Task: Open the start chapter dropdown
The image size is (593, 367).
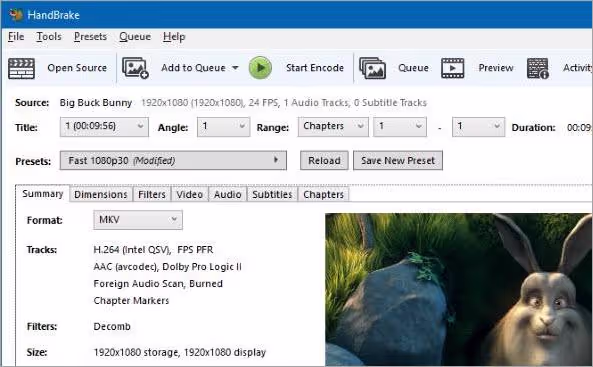Action: click(x=400, y=127)
